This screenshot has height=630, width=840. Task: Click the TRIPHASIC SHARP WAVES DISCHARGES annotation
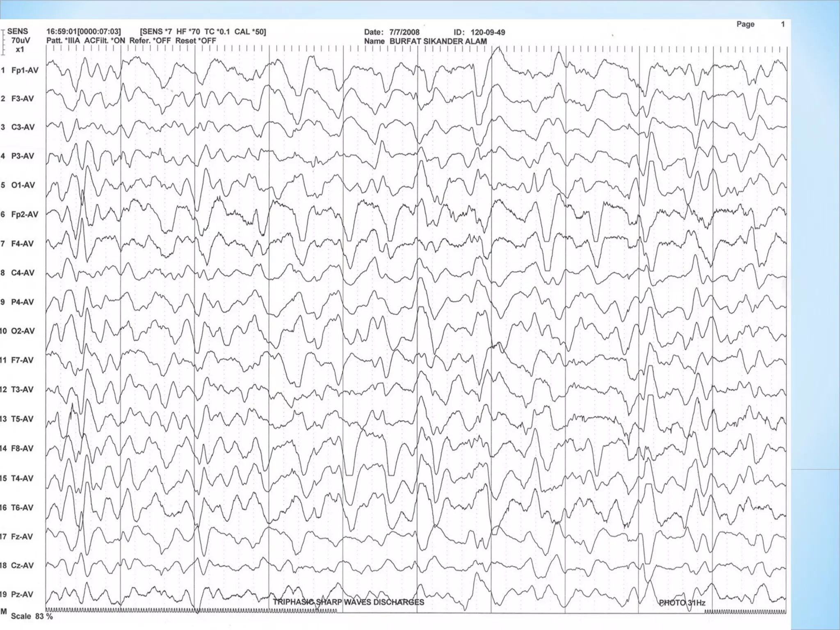pos(348,602)
